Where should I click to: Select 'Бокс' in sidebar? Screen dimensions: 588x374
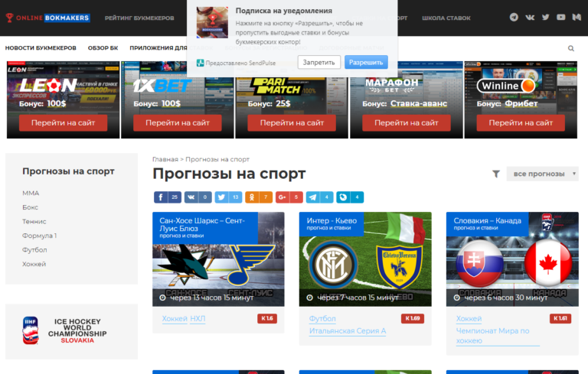(x=30, y=207)
